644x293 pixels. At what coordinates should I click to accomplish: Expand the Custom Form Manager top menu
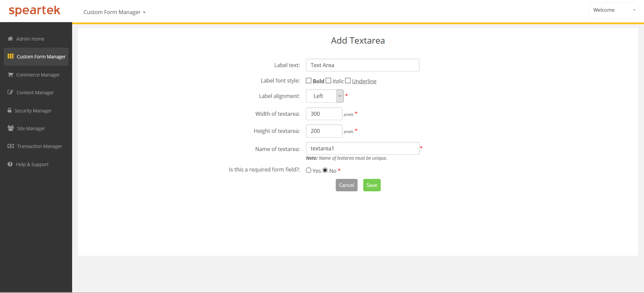coord(114,12)
